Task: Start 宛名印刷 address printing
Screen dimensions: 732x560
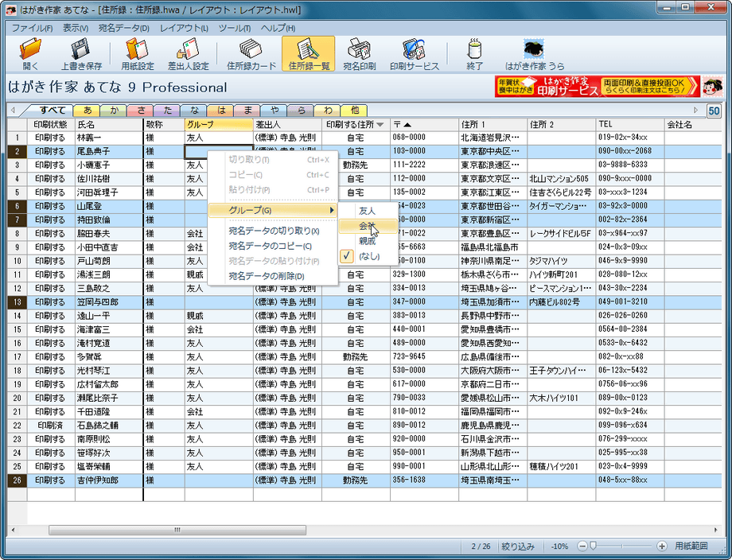Action: (359, 53)
